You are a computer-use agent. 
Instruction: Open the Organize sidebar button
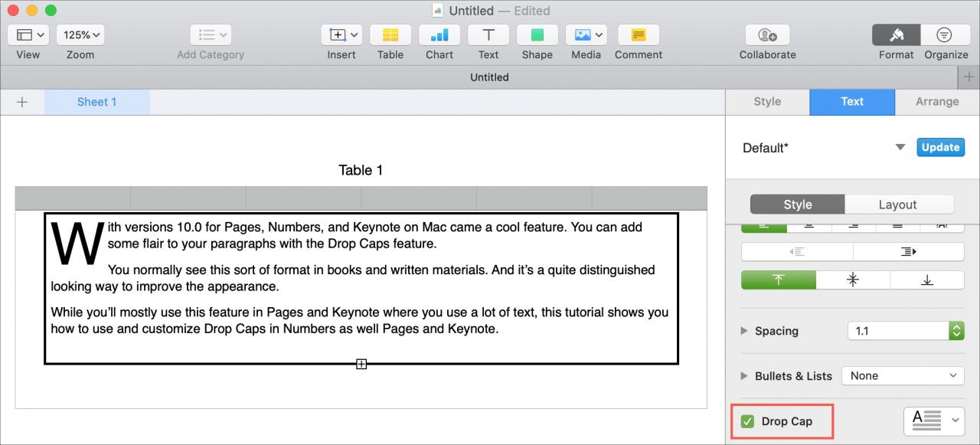[946, 35]
